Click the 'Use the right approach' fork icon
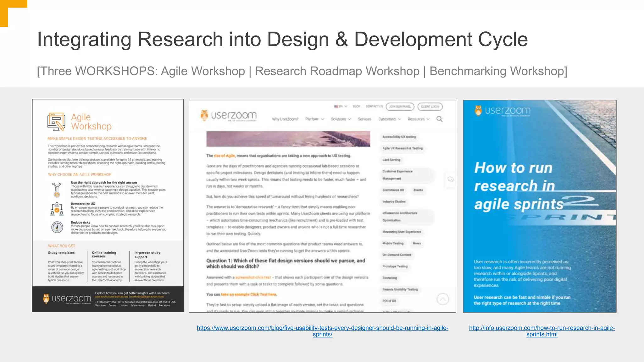Viewport: 644px width, 362px height. [57, 190]
